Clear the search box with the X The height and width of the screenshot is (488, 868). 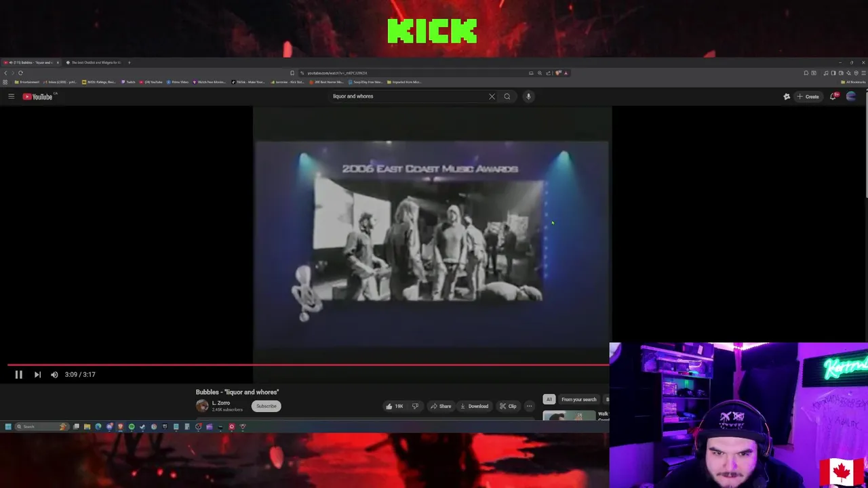pyautogui.click(x=492, y=96)
